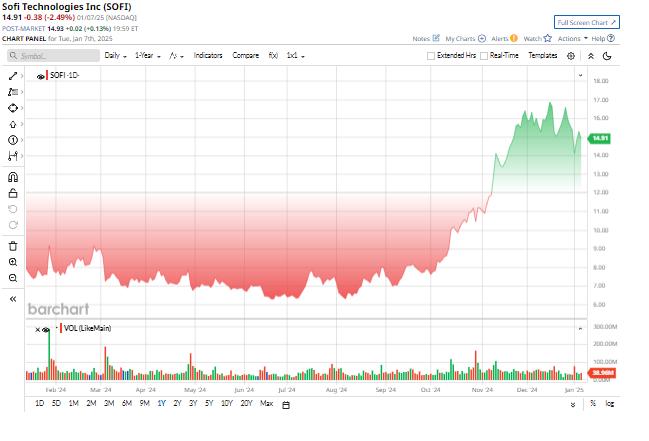649x441 pixels.
Task: Open chart settings gear icon
Action: 571,56
